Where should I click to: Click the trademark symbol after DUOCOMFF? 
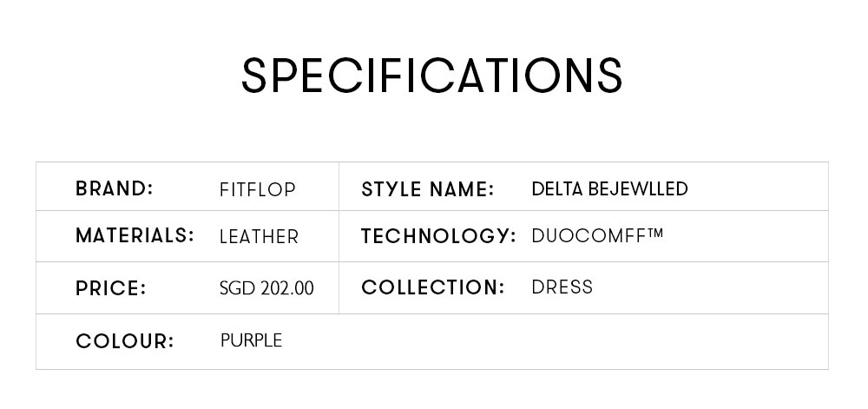tap(654, 233)
